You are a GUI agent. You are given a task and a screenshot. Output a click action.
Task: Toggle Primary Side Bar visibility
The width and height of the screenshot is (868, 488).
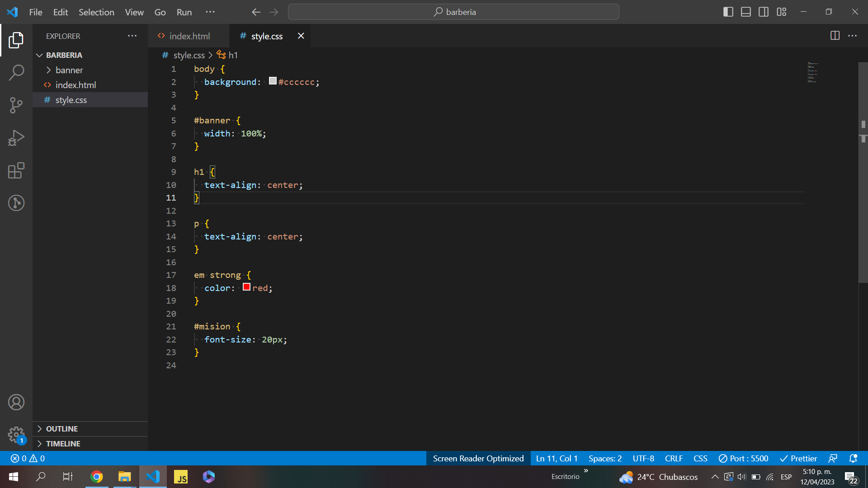728,12
